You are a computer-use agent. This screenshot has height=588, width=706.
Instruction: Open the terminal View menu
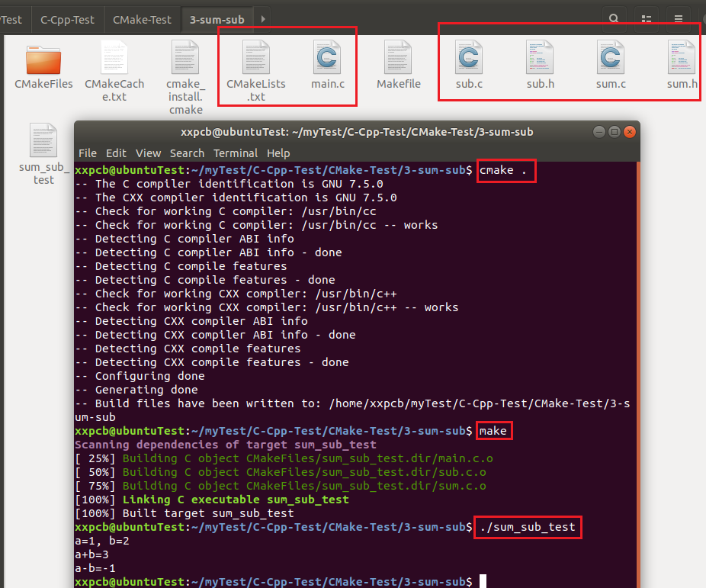148,153
